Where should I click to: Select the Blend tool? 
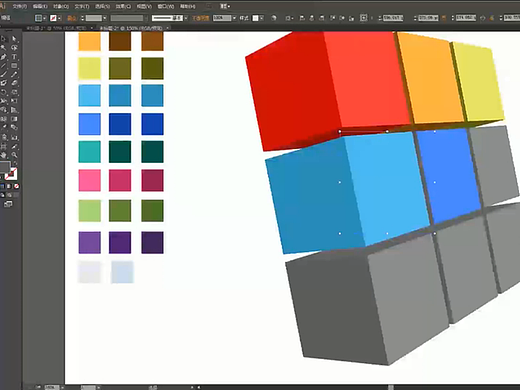point(14,127)
